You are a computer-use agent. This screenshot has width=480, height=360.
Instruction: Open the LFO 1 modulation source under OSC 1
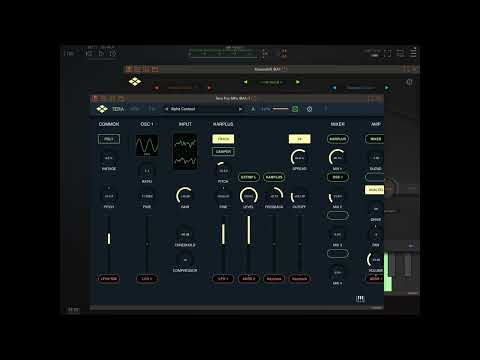pos(147,279)
